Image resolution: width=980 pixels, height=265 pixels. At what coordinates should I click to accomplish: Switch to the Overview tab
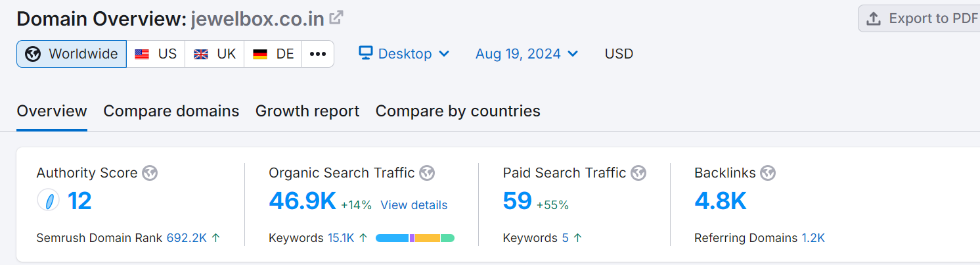pyautogui.click(x=52, y=111)
